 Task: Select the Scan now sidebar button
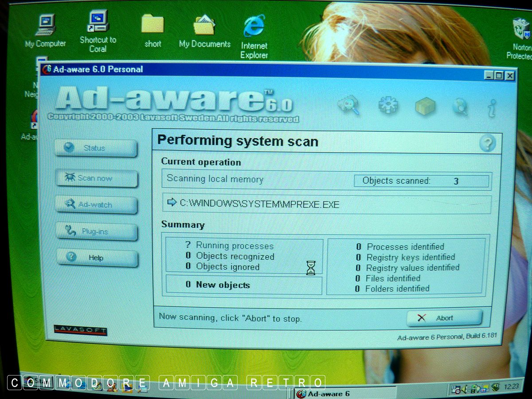(96, 178)
